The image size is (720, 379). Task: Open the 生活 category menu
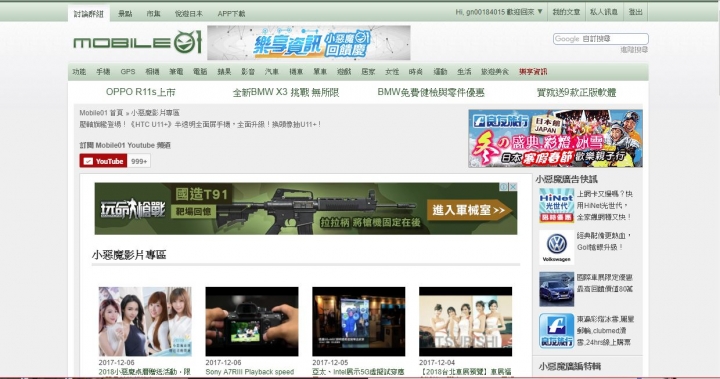click(464, 72)
